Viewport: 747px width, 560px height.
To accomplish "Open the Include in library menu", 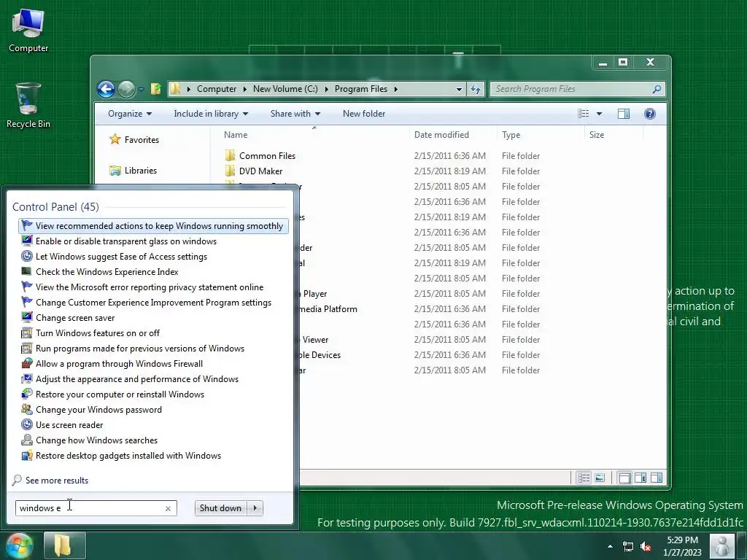I will [211, 114].
